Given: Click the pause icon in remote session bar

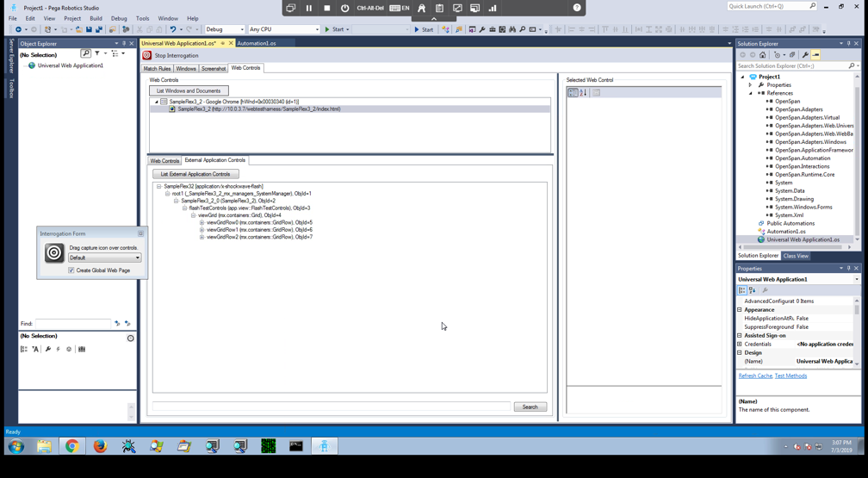Looking at the screenshot, I should click(x=309, y=8).
